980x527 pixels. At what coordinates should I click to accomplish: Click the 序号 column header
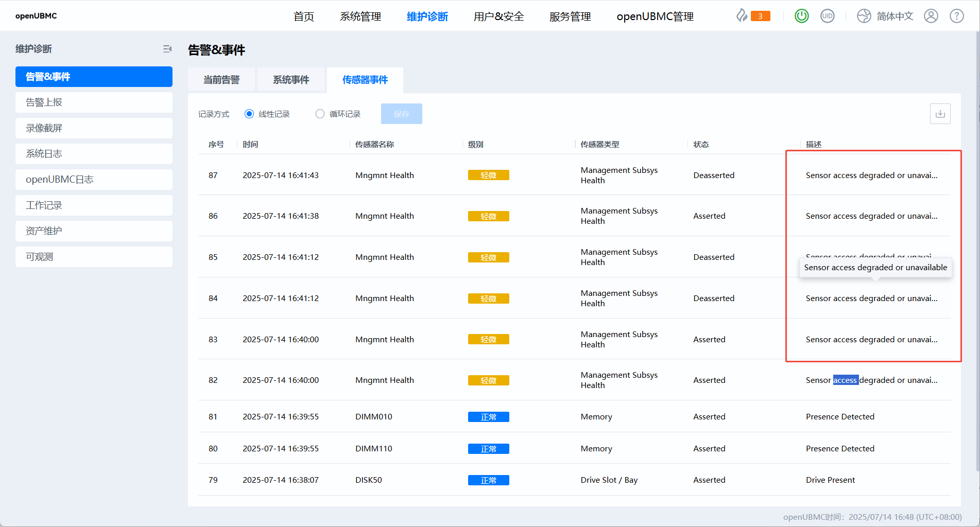click(216, 145)
